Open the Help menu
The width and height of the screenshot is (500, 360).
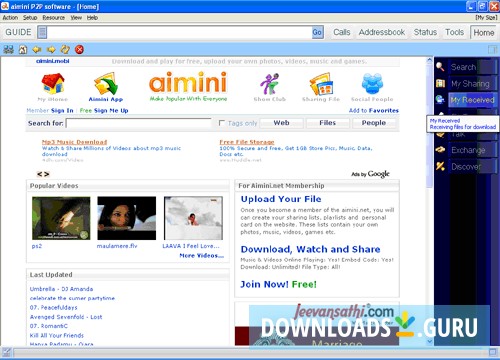click(92, 18)
